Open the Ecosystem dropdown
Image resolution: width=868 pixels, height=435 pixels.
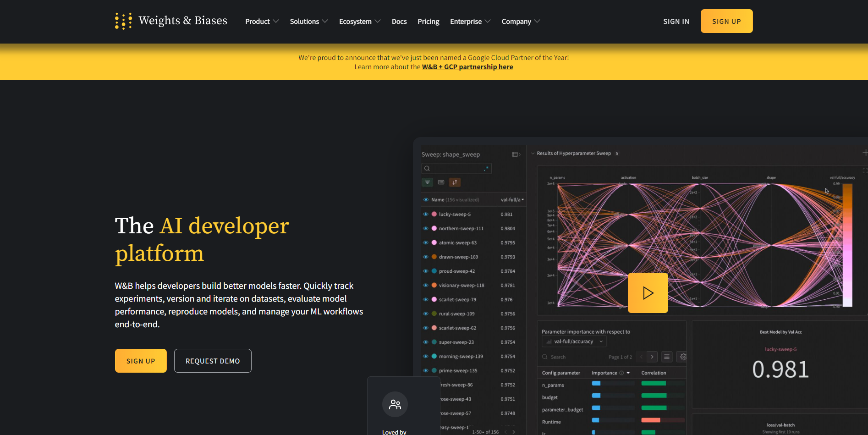coord(360,22)
